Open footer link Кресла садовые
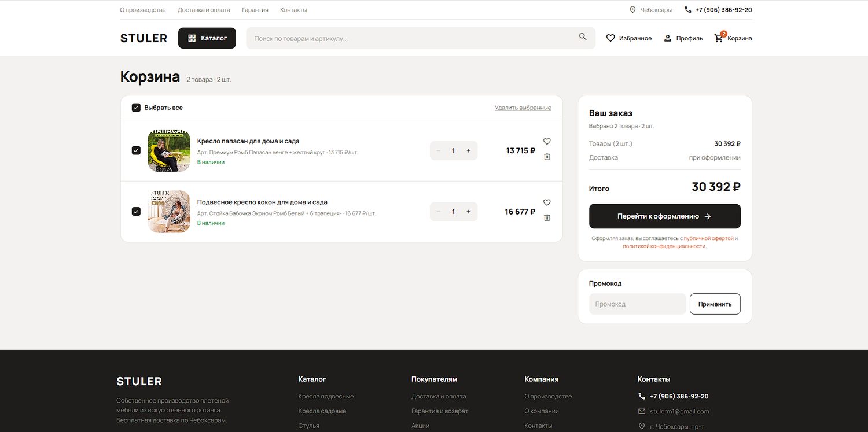 [x=322, y=411]
